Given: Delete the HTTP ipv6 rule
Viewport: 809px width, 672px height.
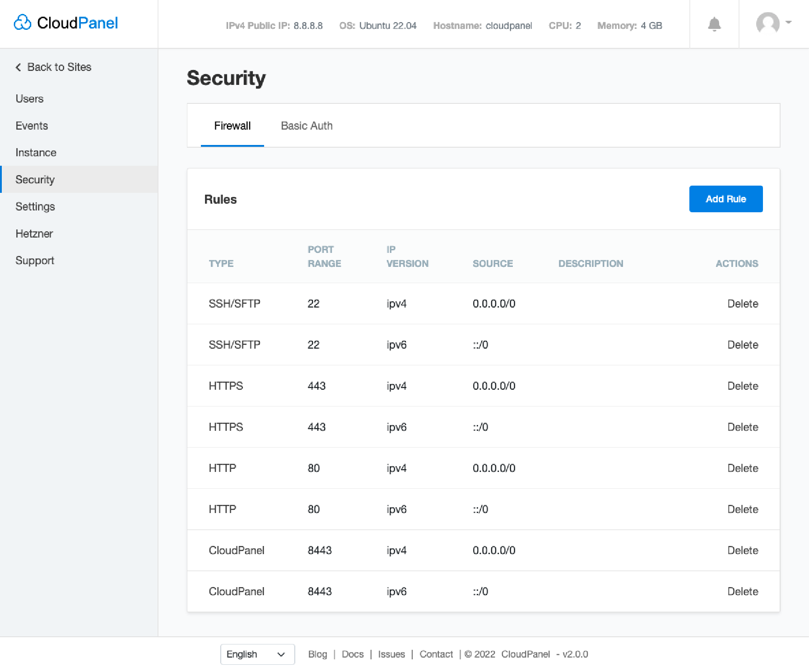Looking at the screenshot, I should pos(743,509).
